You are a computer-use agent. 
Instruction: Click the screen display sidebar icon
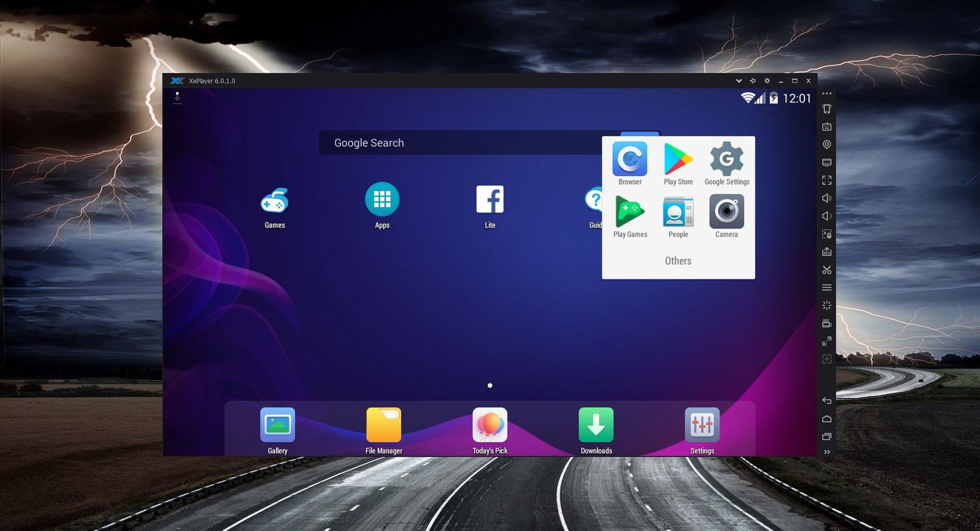pos(827,162)
